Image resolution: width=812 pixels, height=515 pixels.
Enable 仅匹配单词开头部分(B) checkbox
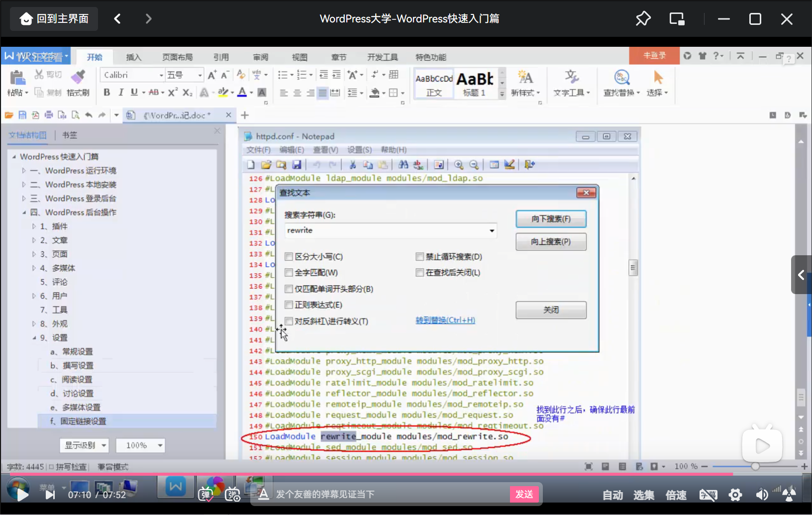click(289, 289)
